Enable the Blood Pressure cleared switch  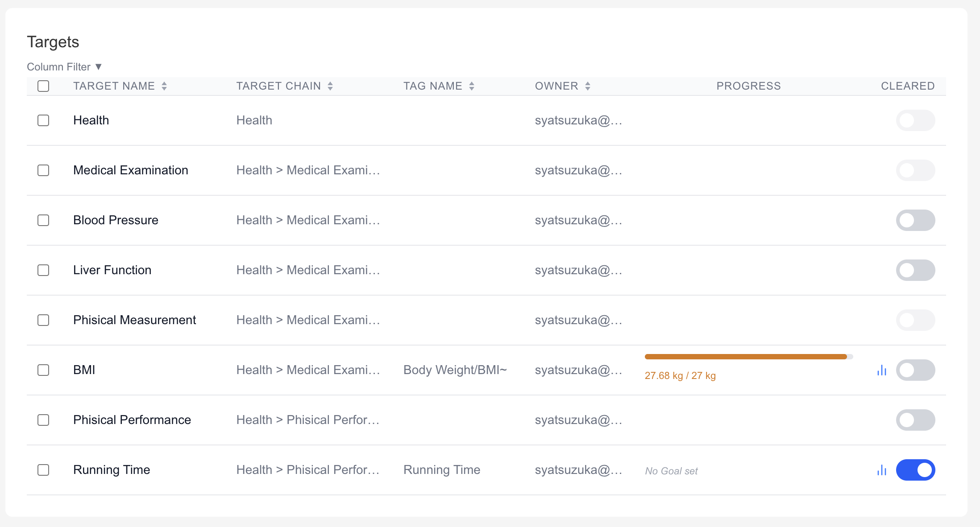915,220
